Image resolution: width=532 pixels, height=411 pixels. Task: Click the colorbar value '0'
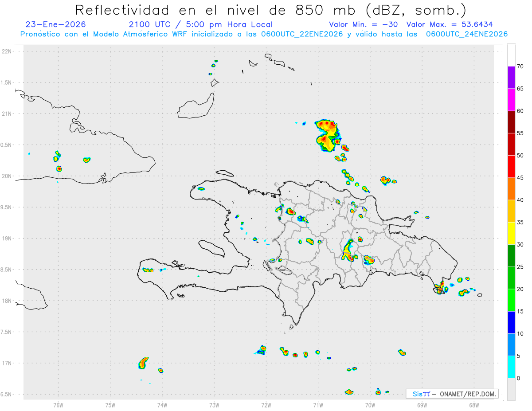519,378
